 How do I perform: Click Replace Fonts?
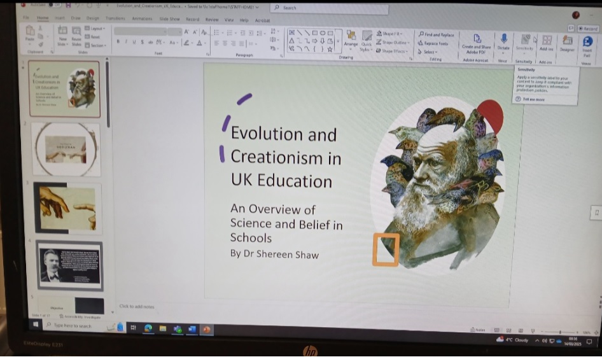coord(433,43)
